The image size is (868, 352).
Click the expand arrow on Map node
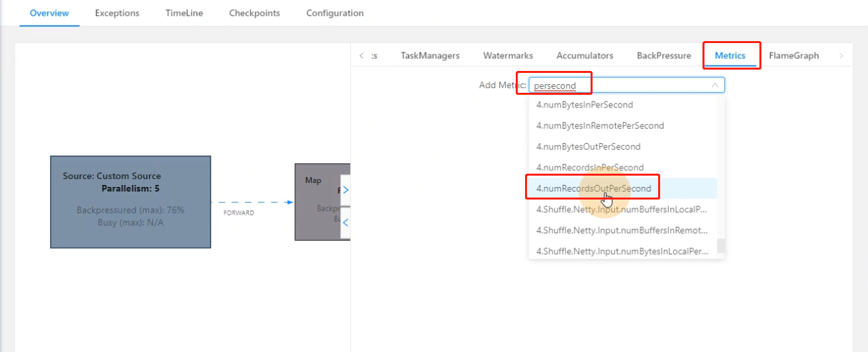click(346, 190)
